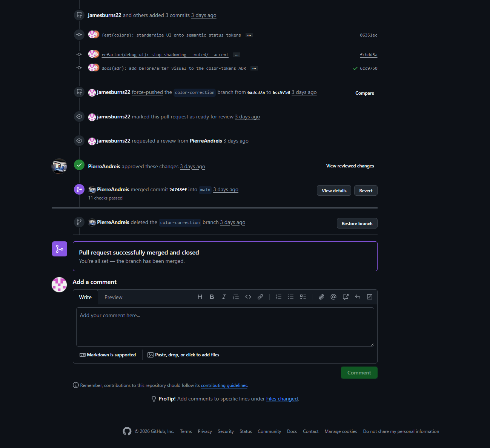The image size is (490, 448).
Task: Click jamesburns22 name on added commits line
Action: click(x=104, y=15)
